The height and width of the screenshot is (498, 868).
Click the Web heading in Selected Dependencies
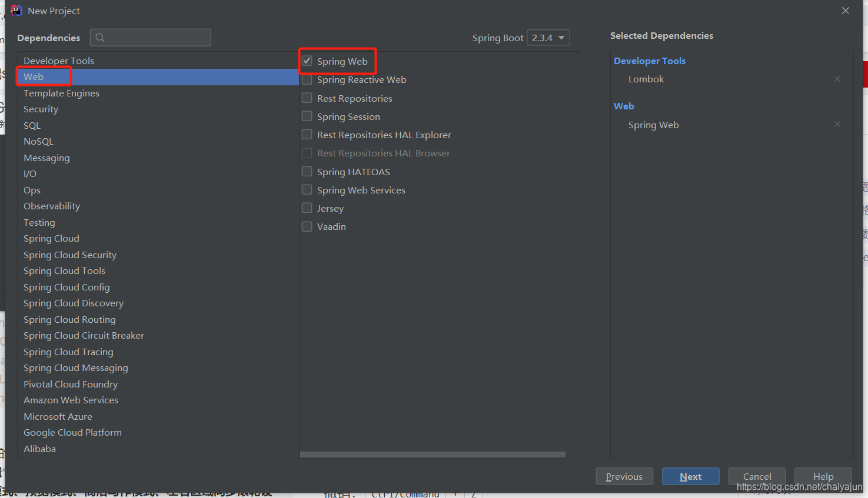pos(624,106)
